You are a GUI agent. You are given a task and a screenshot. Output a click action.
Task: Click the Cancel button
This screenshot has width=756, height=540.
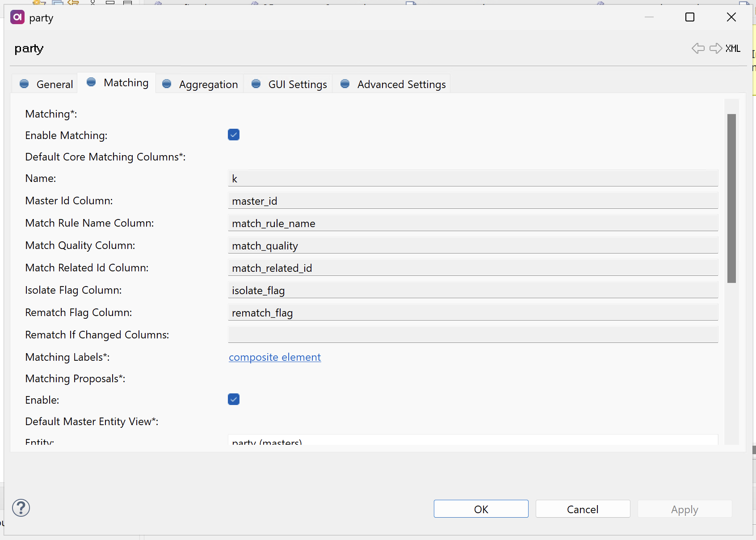click(583, 509)
